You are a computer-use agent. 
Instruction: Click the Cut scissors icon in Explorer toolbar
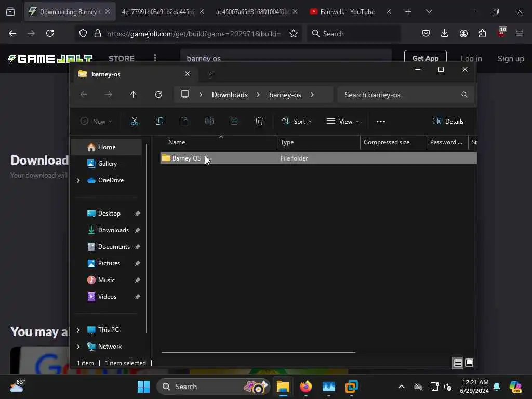click(135, 121)
